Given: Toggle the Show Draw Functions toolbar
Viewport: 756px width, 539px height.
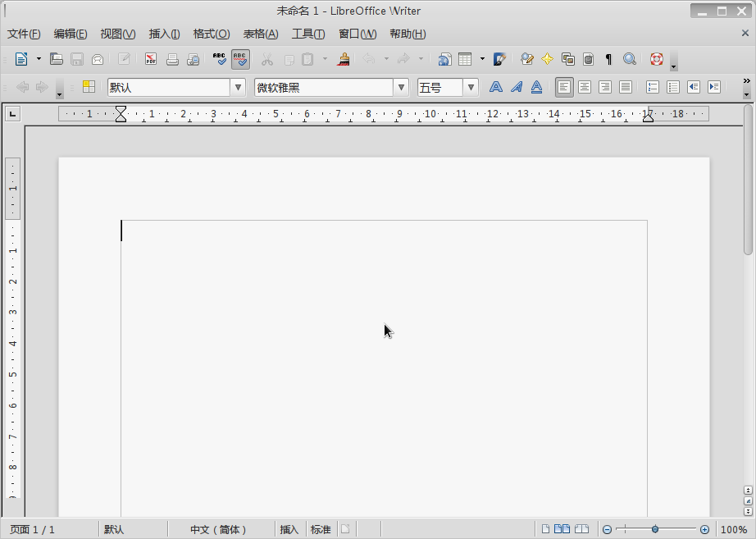Looking at the screenshot, I should (499, 59).
